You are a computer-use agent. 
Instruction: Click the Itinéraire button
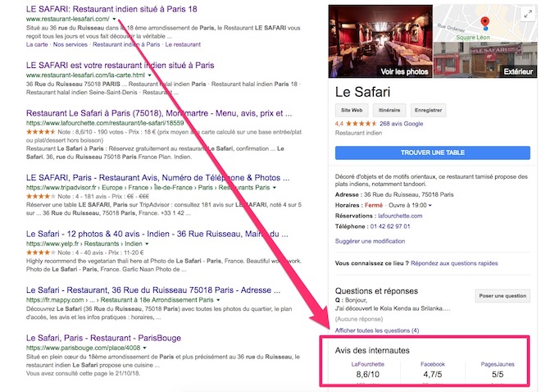point(389,110)
